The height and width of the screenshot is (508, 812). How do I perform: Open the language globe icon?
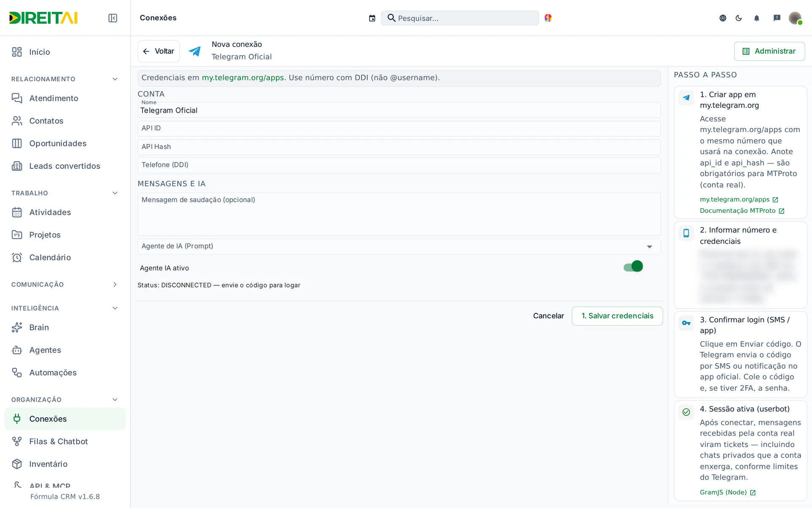click(723, 18)
